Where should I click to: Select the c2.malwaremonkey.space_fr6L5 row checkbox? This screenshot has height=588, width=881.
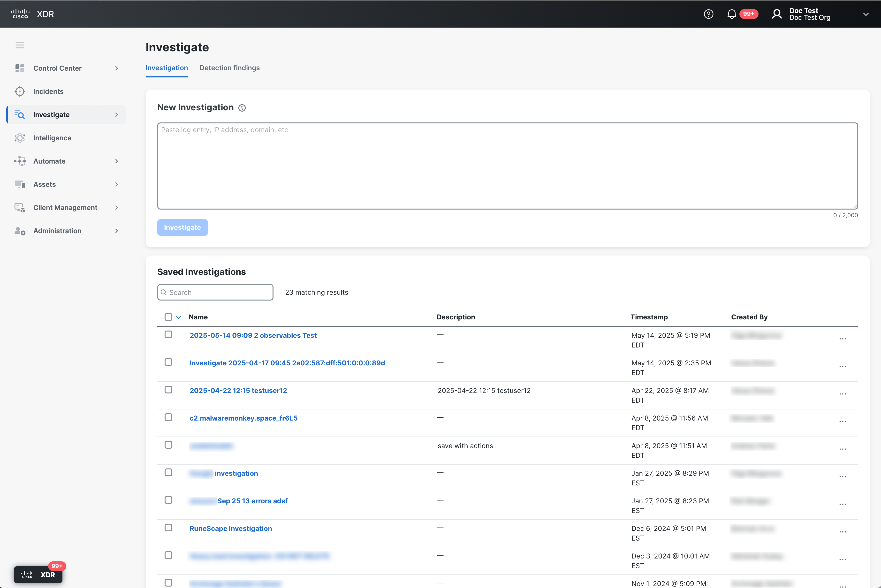click(x=168, y=417)
